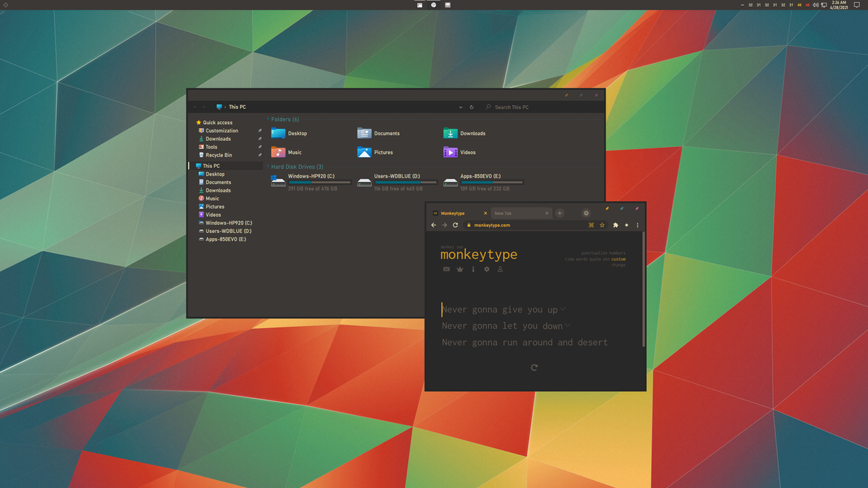Click the screenshot capture icon in address bar
The width and height of the screenshot is (868, 488).
tap(591, 225)
